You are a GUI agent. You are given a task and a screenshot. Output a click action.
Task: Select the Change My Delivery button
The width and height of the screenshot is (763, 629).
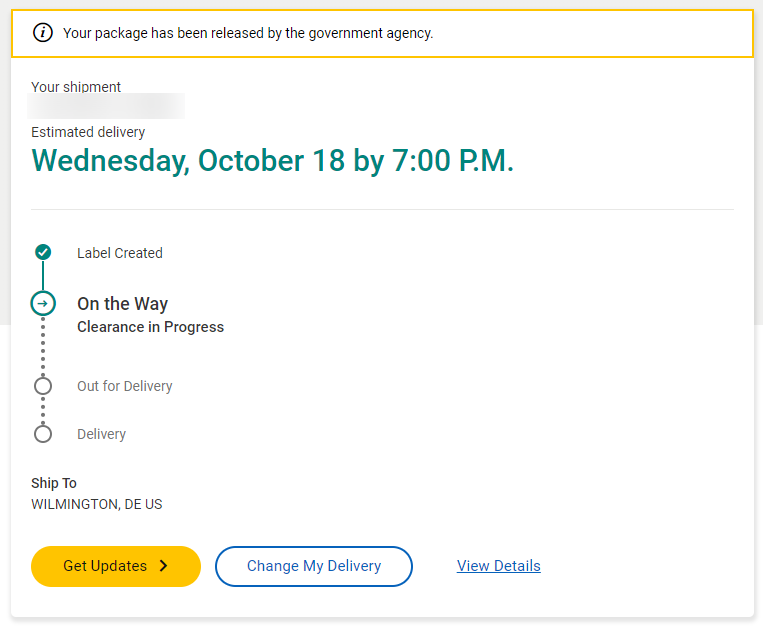point(314,566)
